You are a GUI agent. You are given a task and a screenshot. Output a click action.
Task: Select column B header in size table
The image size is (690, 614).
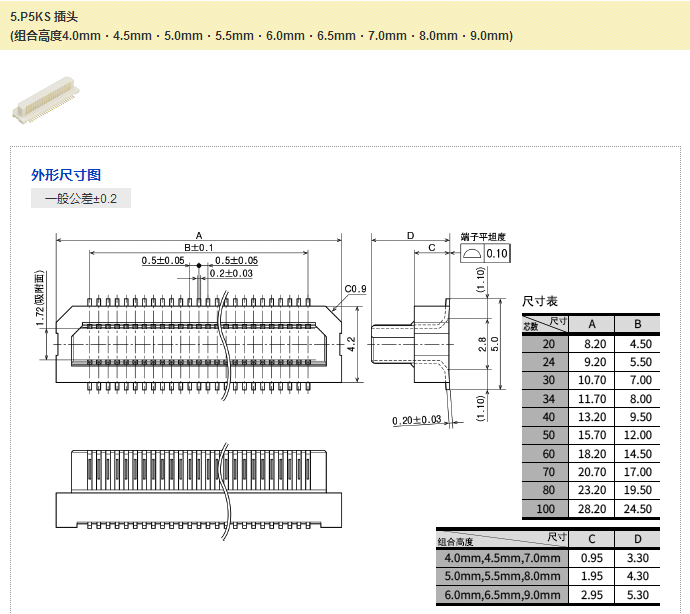pyautogui.click(x=638, y=323)
